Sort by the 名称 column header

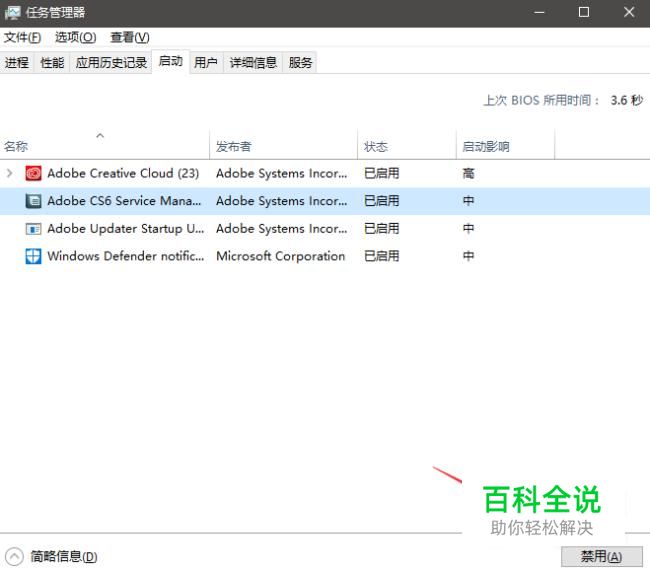[104, 144]
